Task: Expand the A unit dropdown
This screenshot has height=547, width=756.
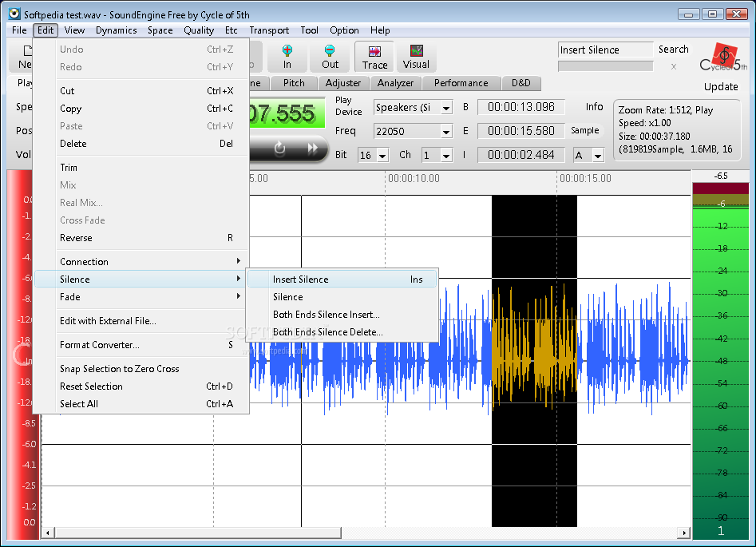Action: (x=599, y=156)
